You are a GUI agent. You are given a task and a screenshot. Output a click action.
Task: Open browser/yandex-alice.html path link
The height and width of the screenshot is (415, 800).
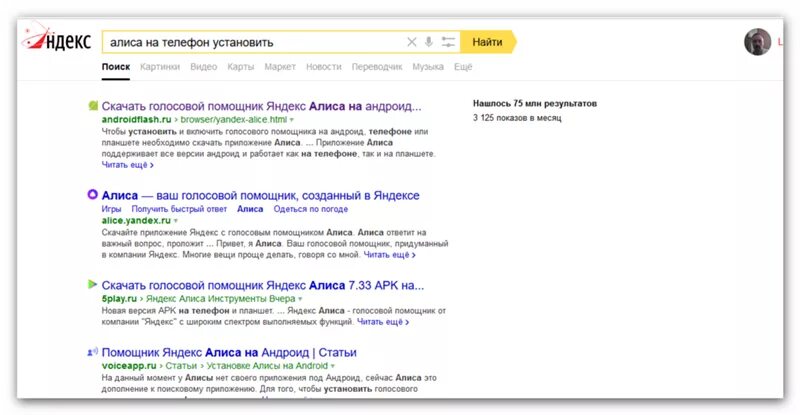234,119
